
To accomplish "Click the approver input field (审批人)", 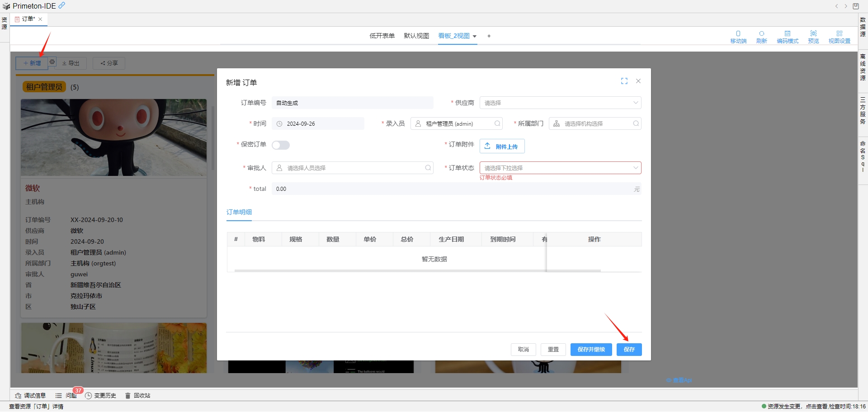I will pyautogui.click(x=352, y=168).
